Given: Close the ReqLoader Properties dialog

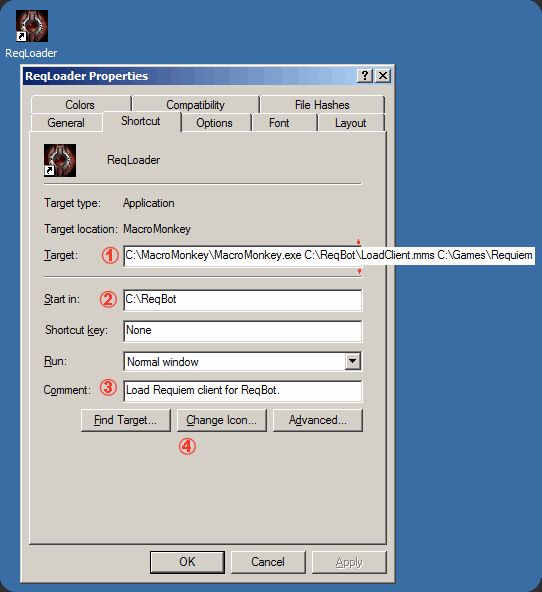Looking at the screenshot, I should tap(383, 76).
